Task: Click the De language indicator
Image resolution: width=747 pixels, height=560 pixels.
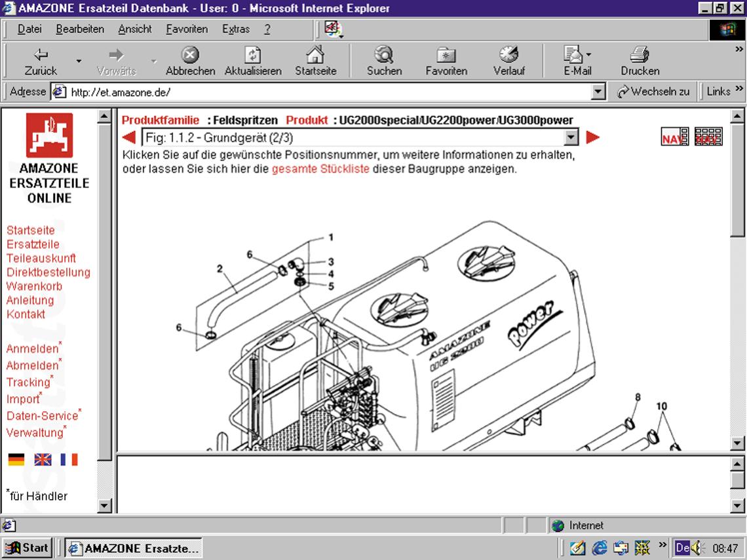Action: coord(682,548)
